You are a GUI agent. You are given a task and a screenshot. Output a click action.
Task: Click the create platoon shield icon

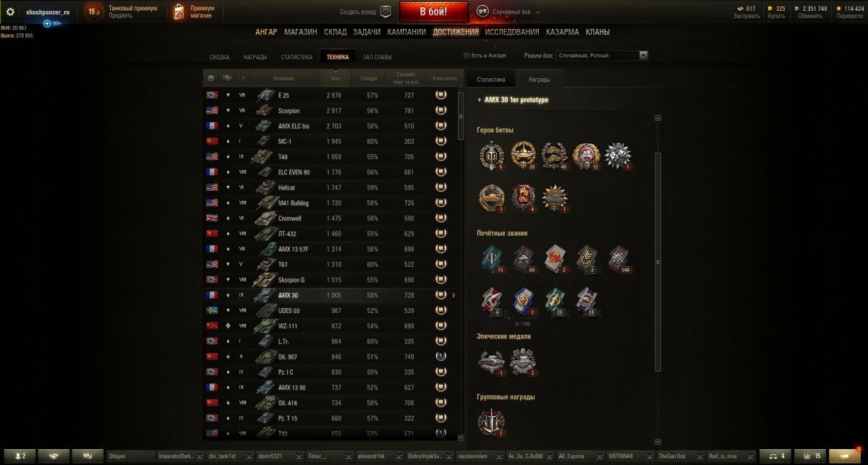pyautogui.click(x=386, y=12)
